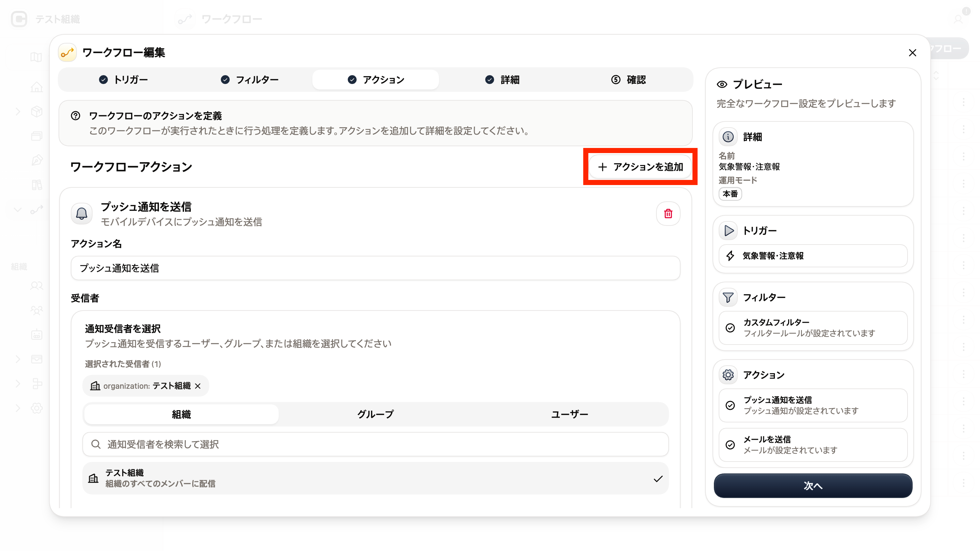Screen dimensions: 980x551
Task: Go to the フィルター step
Action: click(x=249, y=80)
